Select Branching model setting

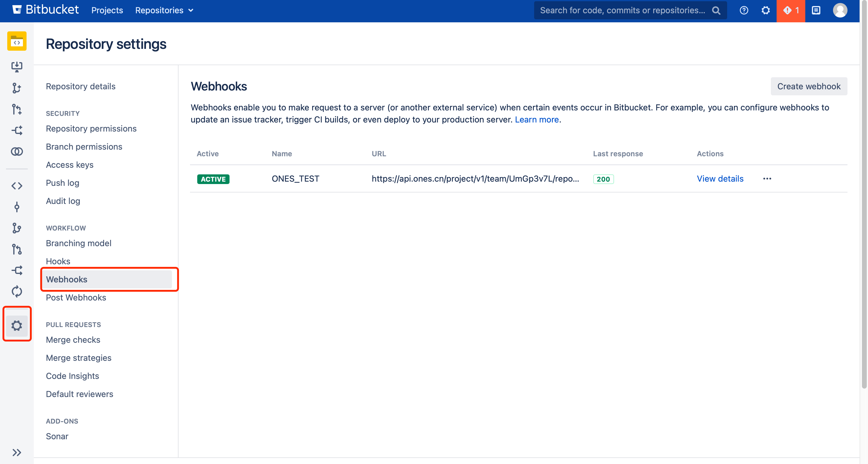tap(78, 243)
